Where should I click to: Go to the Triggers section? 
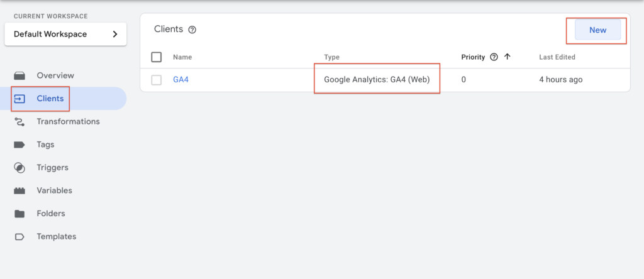click(x=52, y=168)
